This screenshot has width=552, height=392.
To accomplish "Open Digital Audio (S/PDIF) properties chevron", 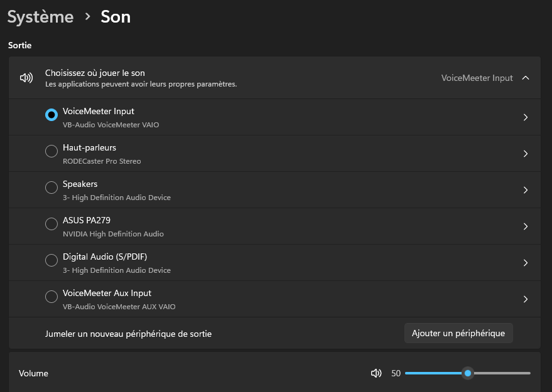I will tap(526, 263).
